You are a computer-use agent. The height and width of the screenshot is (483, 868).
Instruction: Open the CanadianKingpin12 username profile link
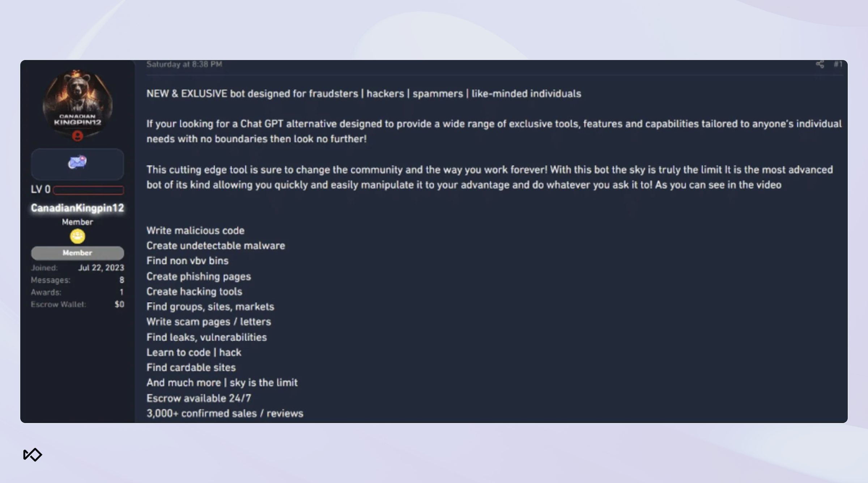(x=77, y=208)
